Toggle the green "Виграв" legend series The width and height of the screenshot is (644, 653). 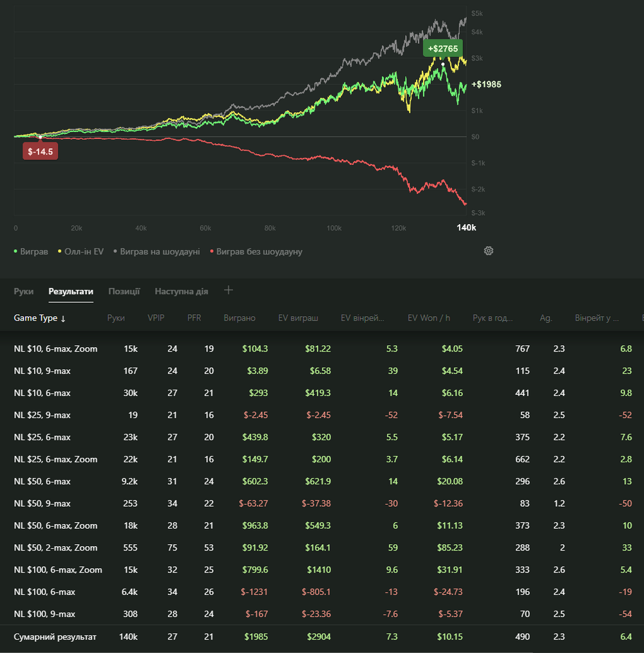point(31,252)
